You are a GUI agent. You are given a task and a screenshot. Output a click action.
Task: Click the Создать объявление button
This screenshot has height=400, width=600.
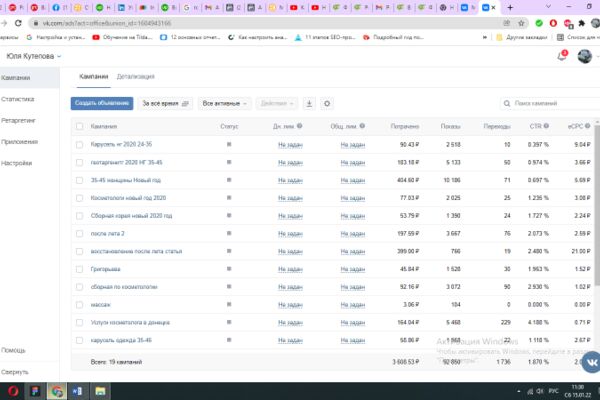[102, 103]
